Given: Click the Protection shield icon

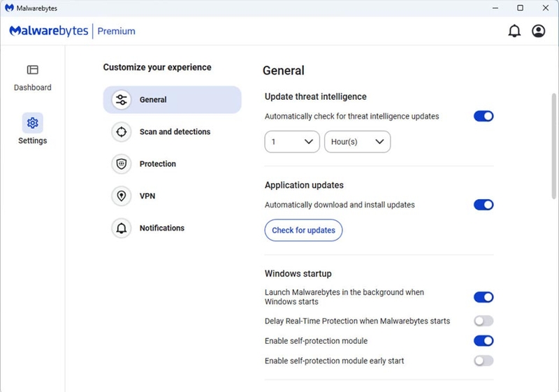Looking at the screenshot, I should tap(121, 164).
